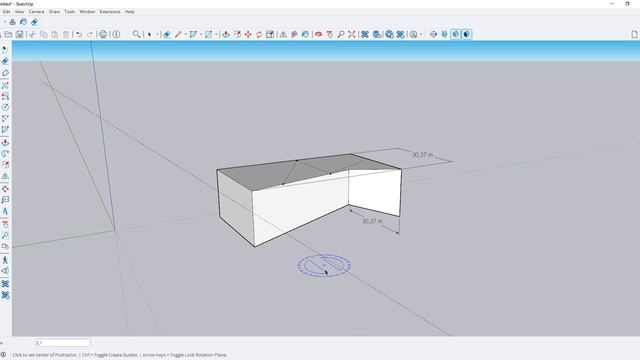Choose the Rectangle tool in left toolbar
Image resolution: width=640 pixels, height=360 pixels.
(x=5, y=97)
